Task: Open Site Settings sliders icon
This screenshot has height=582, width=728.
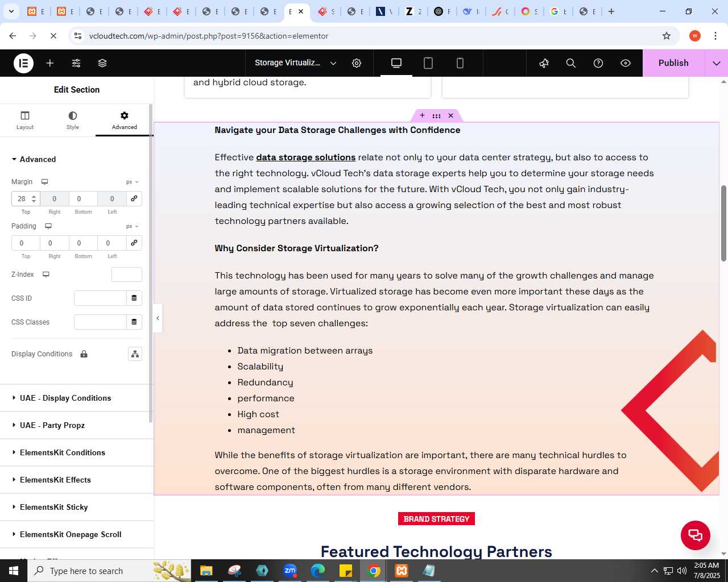Action: click(76, 63)
